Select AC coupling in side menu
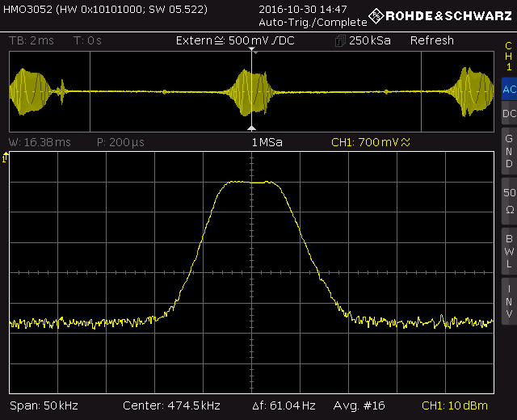This screenshot has height=420, width=517. click(x=508, y=90)
